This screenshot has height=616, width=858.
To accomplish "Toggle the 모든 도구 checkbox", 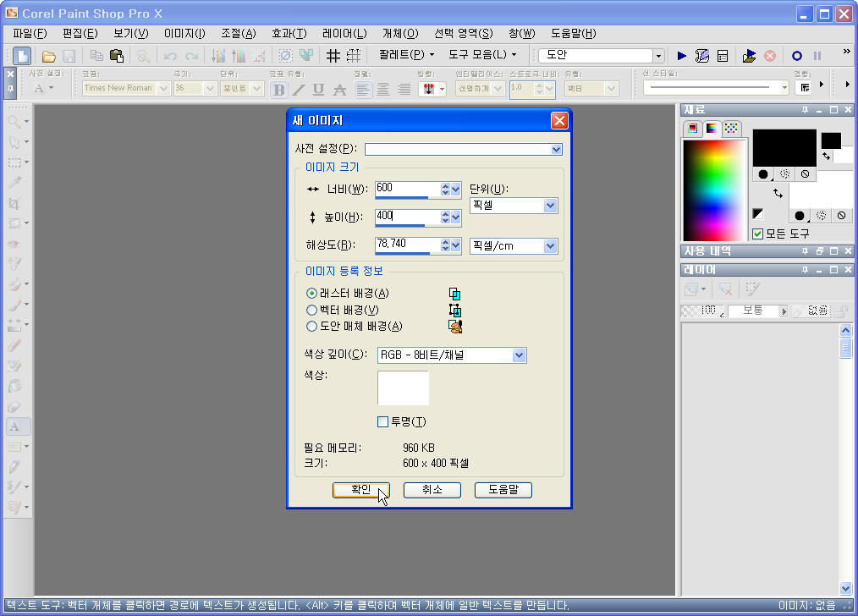I will click(758, 234).
